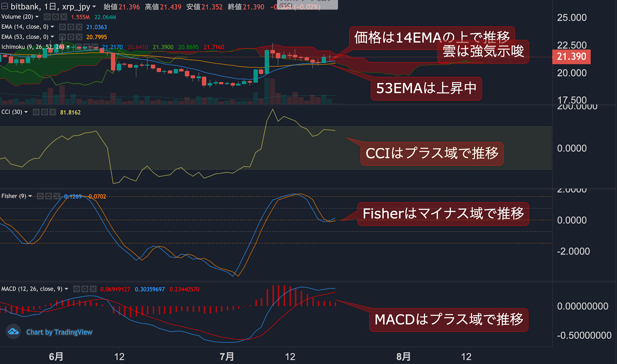Remove the CCI (30) indicator
617x364 pixels.
click(53, 112)
